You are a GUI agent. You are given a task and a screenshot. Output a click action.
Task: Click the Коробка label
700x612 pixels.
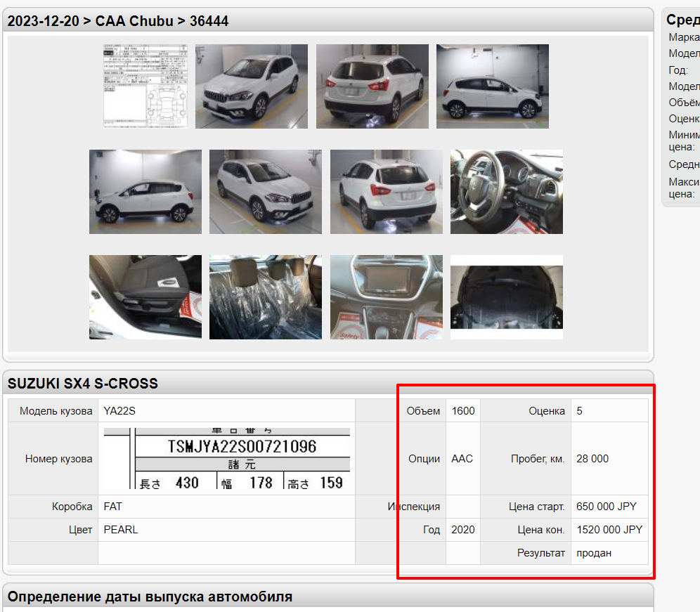click(x=72, y=507)
